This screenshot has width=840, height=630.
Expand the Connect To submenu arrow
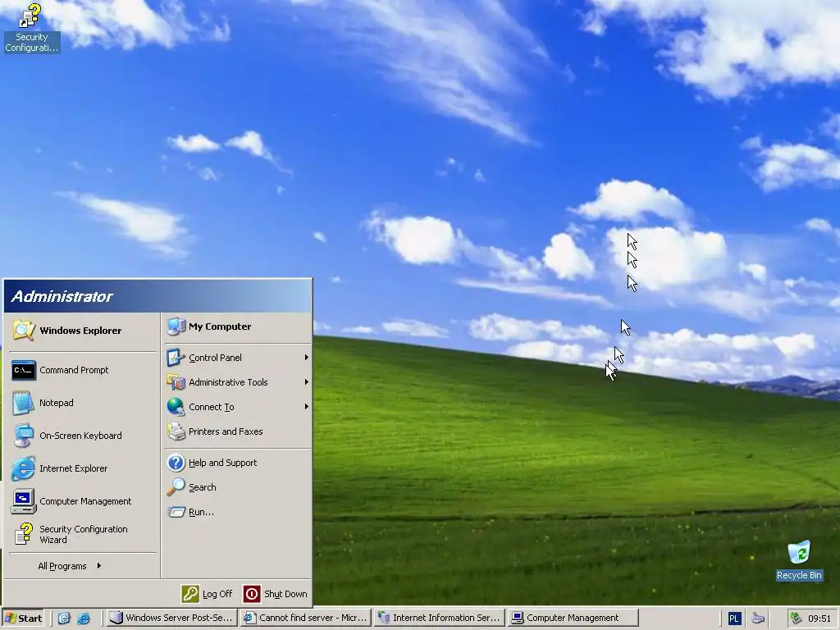coord(307,407)
